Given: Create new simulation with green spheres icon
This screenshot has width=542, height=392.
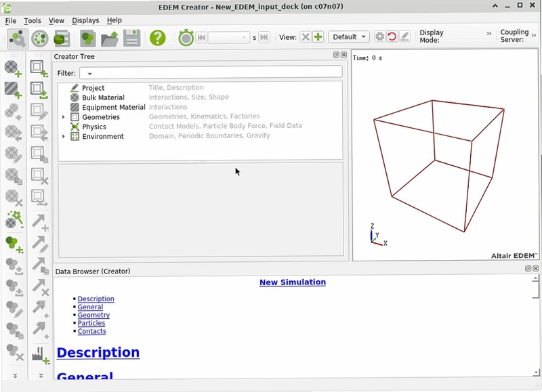Looking at the screenshot, I should click(x=88, y=39).
